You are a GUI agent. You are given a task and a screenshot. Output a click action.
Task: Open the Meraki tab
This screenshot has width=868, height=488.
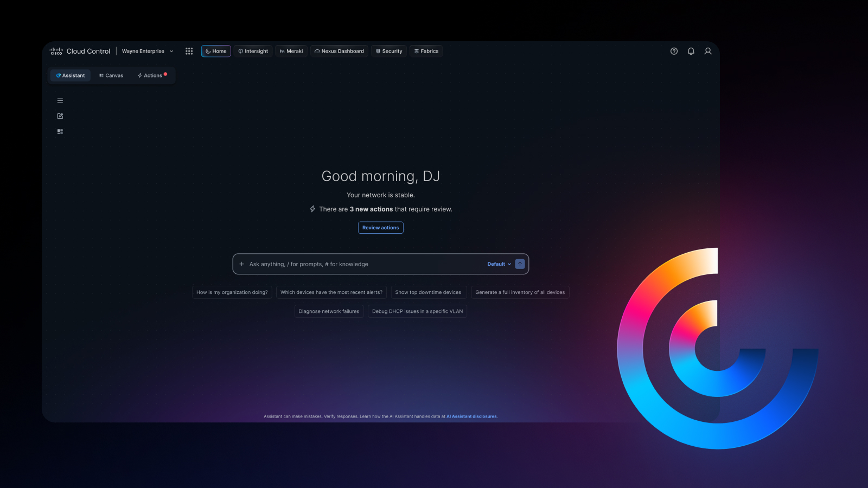pyautogui.click(x=291, y=51)
